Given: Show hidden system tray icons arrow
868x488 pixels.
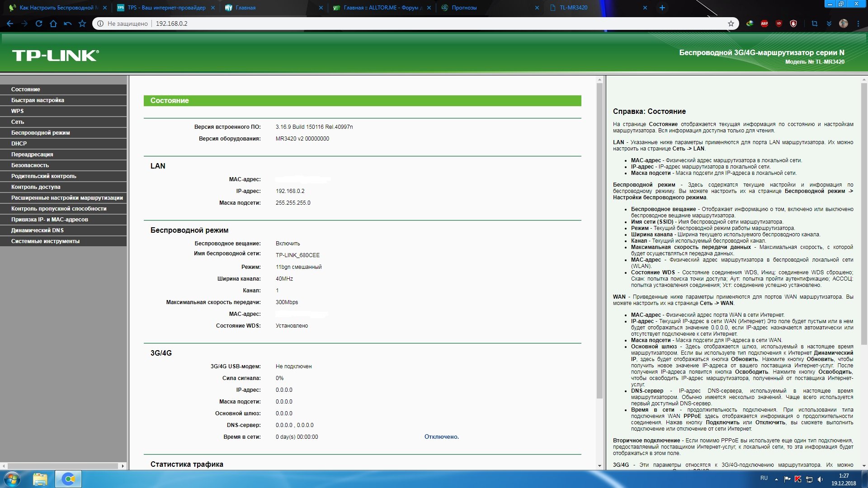Looking at the screenshot, I should pos(776,479).
